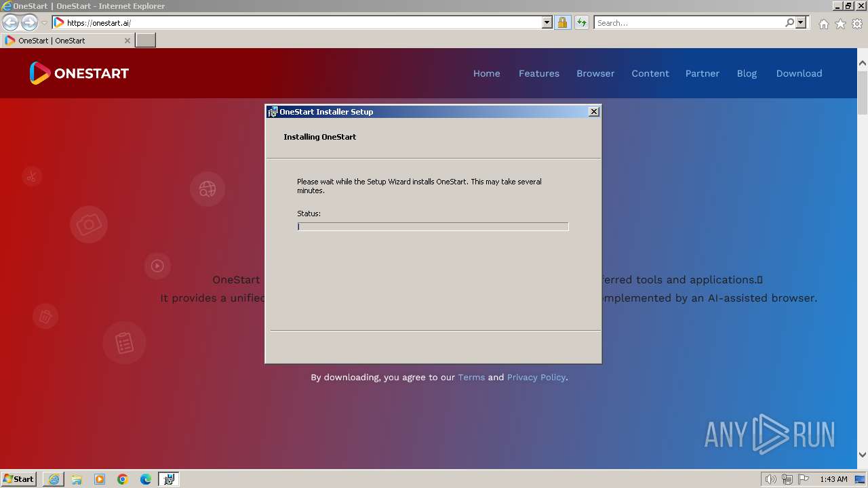Click the IE Search box

688,22
